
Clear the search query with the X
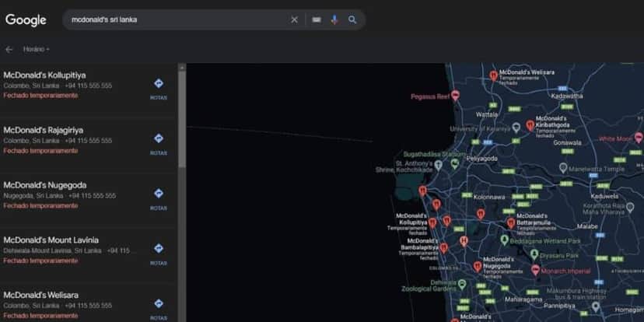tap(294, 19)
